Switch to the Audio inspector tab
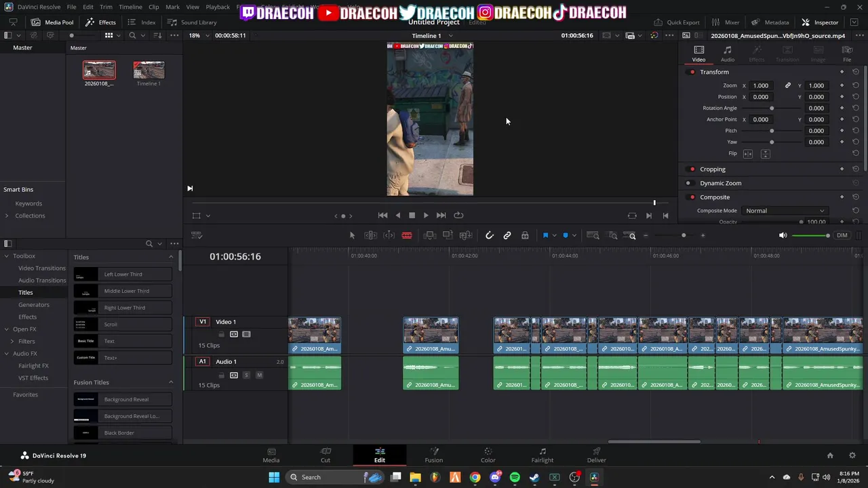 (x=728, y=54)
